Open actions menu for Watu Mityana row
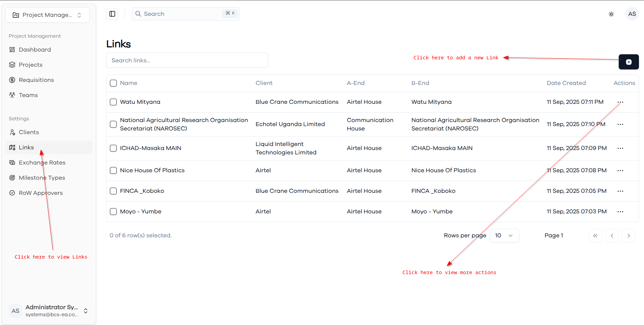644x325 pixels. 620,102
